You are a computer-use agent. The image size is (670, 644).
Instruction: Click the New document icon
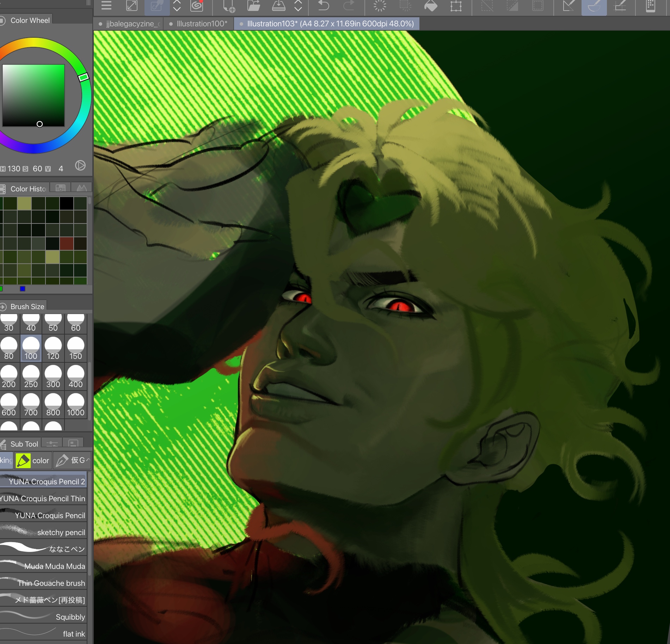pyautogui.click(x=229, y=6)
